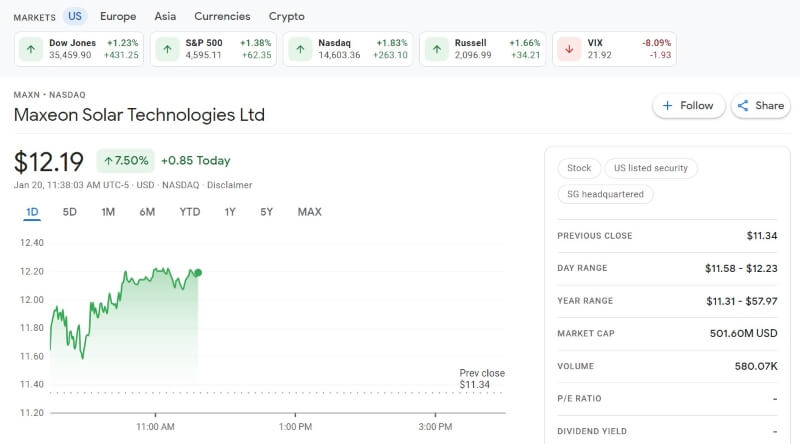Click the SG headquartered chip
This screenshot has width=800, height=444.
coord(606,194)
